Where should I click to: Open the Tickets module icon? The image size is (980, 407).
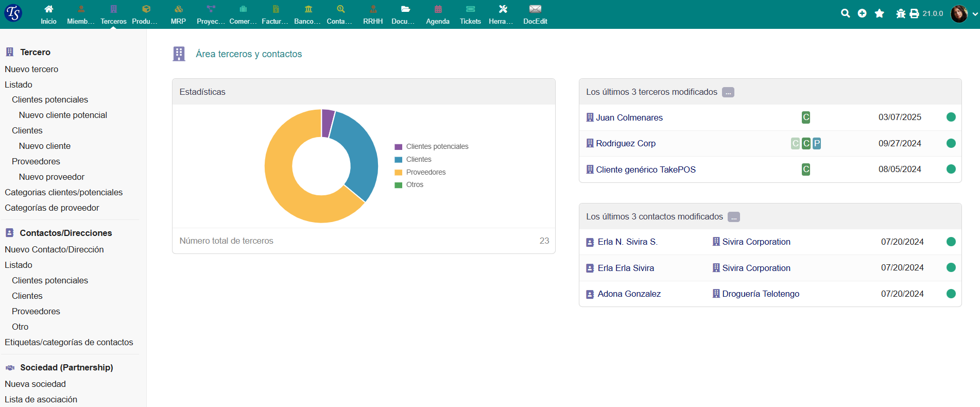470,9
